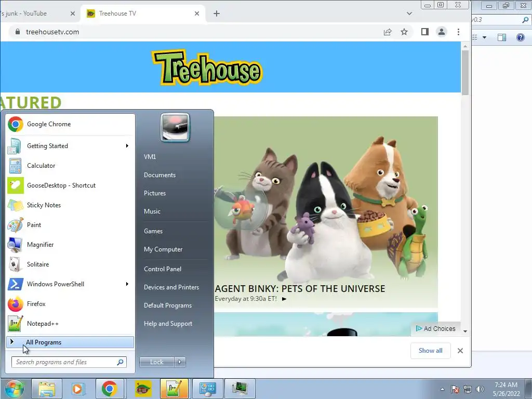Click the Chrome share page icon

388,32
